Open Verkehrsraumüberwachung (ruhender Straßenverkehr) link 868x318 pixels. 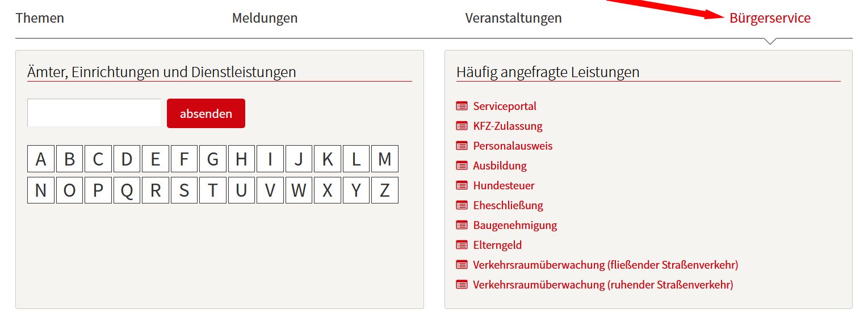[x=603, y=285]
